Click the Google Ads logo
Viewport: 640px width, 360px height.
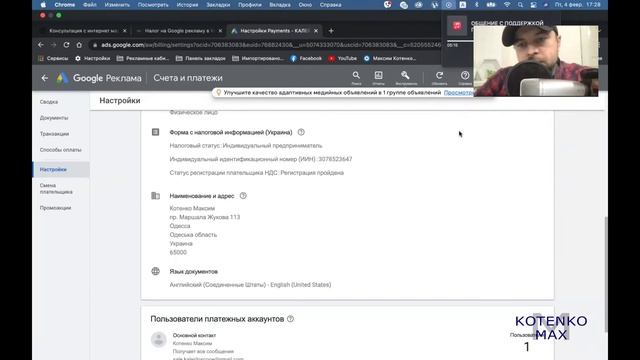coord(99,78)
